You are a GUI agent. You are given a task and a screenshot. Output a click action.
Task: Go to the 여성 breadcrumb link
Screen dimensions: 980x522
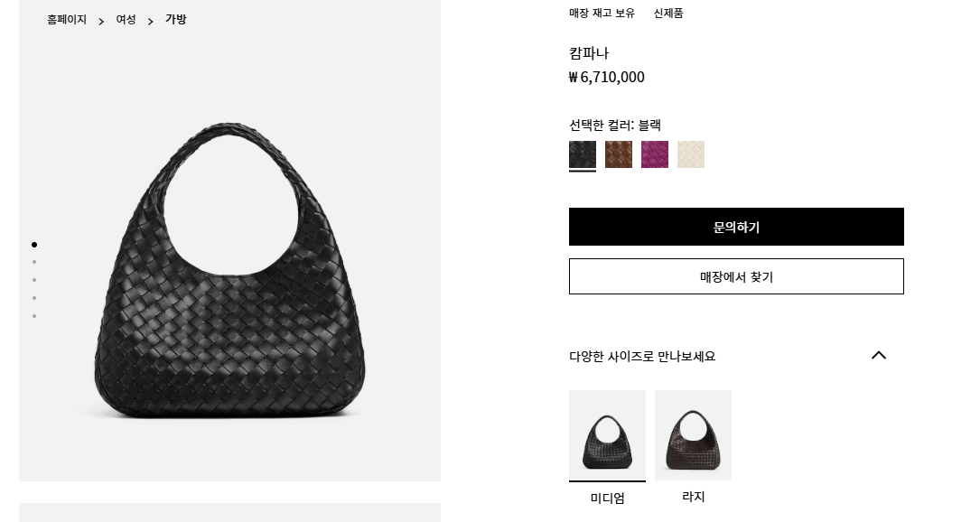tap(126, 19)
